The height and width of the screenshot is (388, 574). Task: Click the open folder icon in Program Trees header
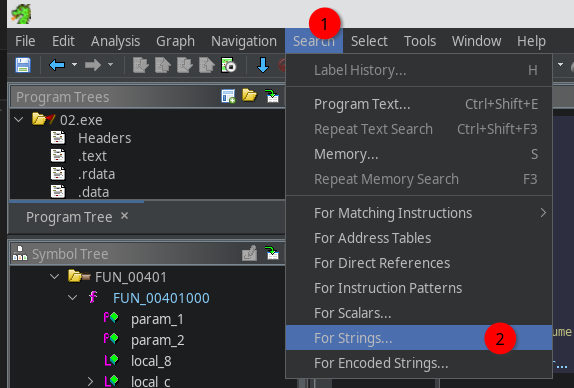tap(250, 96)
